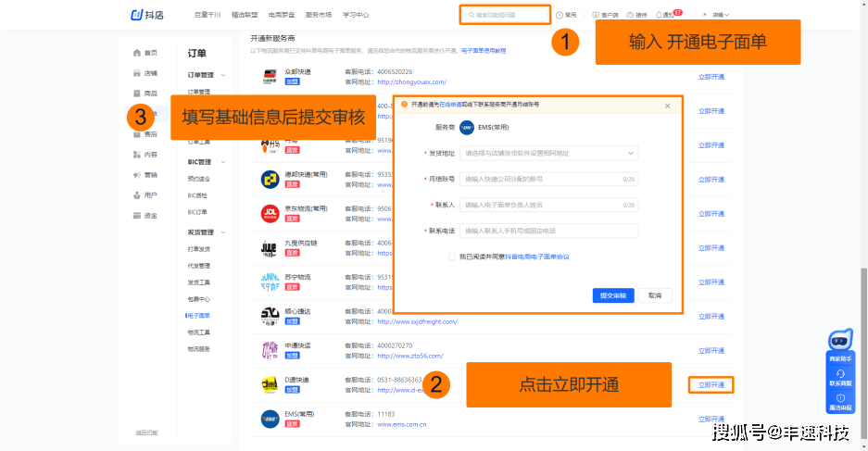This screenshot has width=868, height=451.
Task: Open 接待 in the top header
Action: point(636,15)
